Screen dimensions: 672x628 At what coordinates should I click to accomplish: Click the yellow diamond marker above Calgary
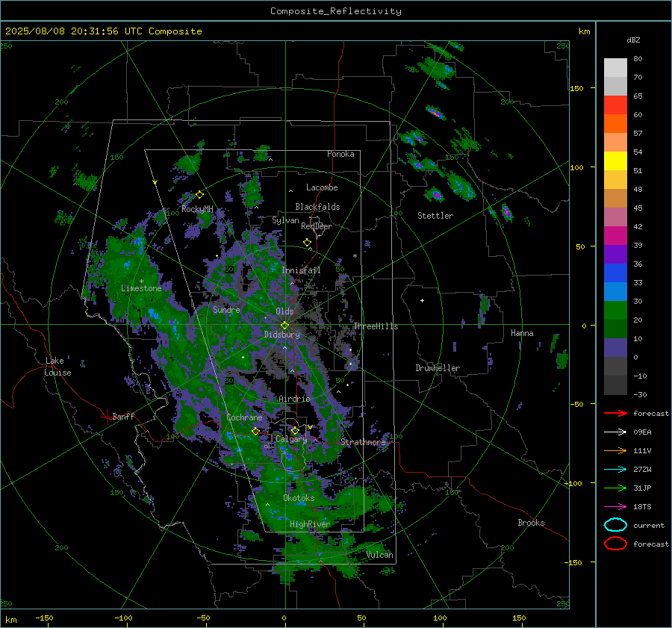pyautogui.click(x=294, y=430)
